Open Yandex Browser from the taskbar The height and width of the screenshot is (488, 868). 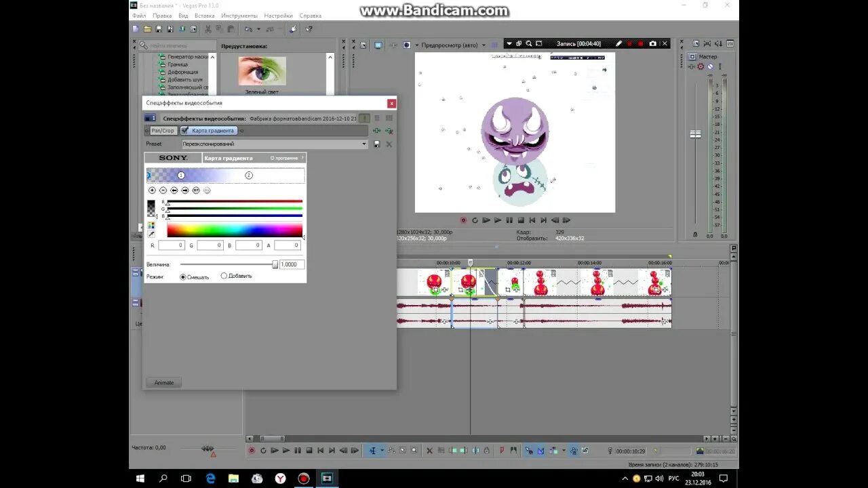point(280,479)
